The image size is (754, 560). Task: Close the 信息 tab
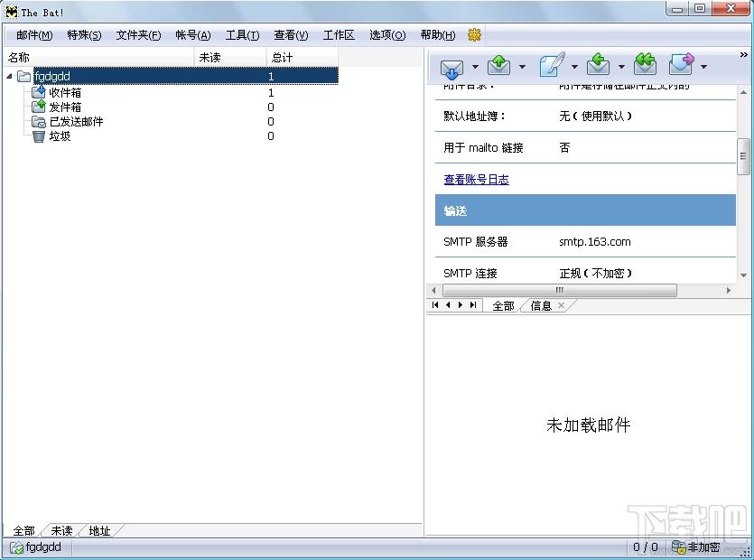coord(561,305)
